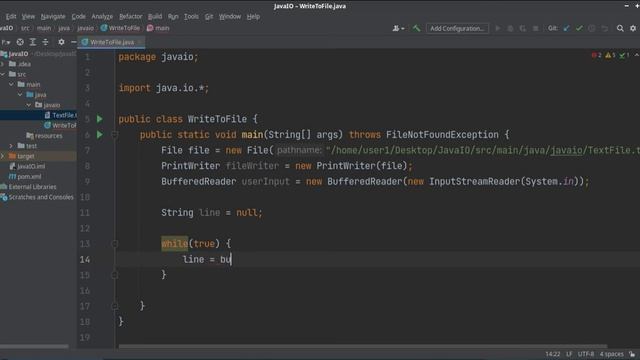Select pom.xml in the project tree

pyautogui.click(x=25, y=176)
